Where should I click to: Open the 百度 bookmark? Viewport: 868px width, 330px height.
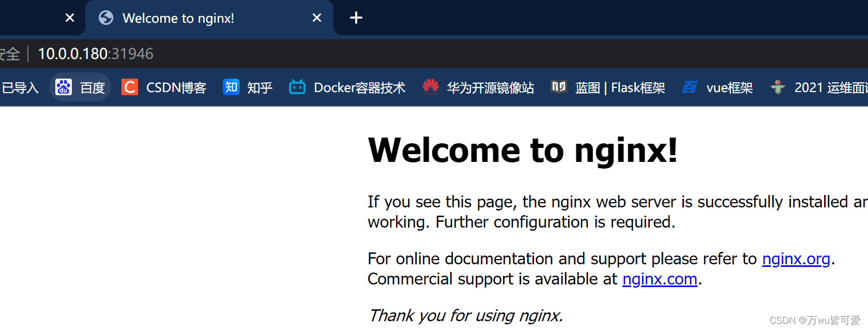(x=80, y=87)
